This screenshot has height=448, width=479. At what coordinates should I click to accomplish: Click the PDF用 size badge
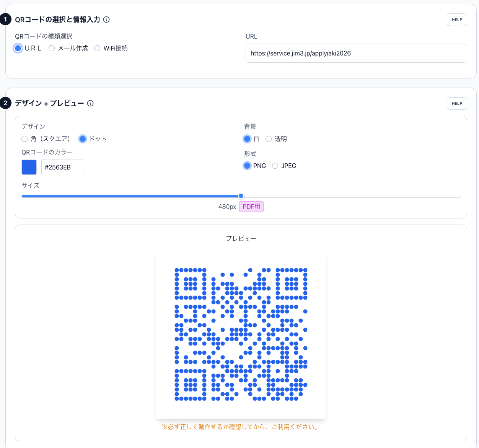[x=251, y=207]
